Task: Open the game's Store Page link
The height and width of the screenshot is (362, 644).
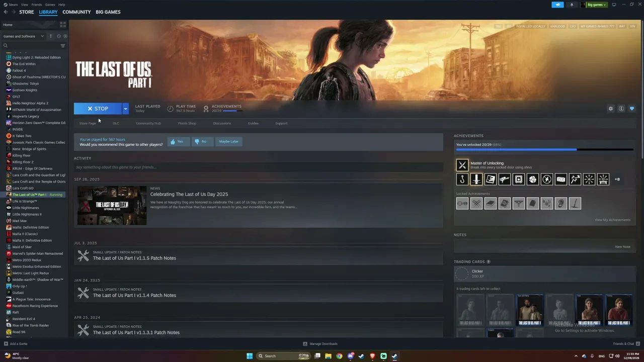Action: pos(88,123)
